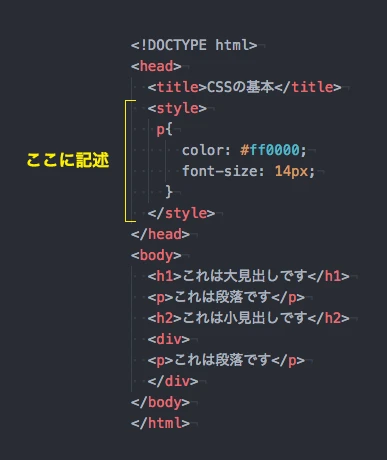Click the opening <div> tag

169,339
